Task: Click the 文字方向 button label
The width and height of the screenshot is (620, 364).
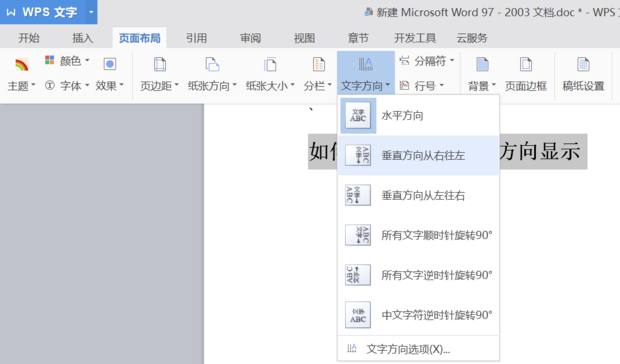Action: (362, 85)
